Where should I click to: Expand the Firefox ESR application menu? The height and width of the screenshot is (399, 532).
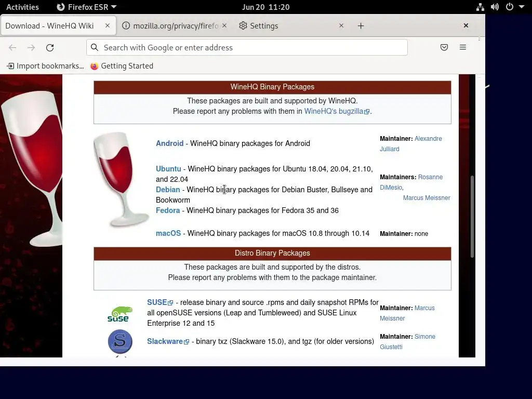[x=86, y=7]
